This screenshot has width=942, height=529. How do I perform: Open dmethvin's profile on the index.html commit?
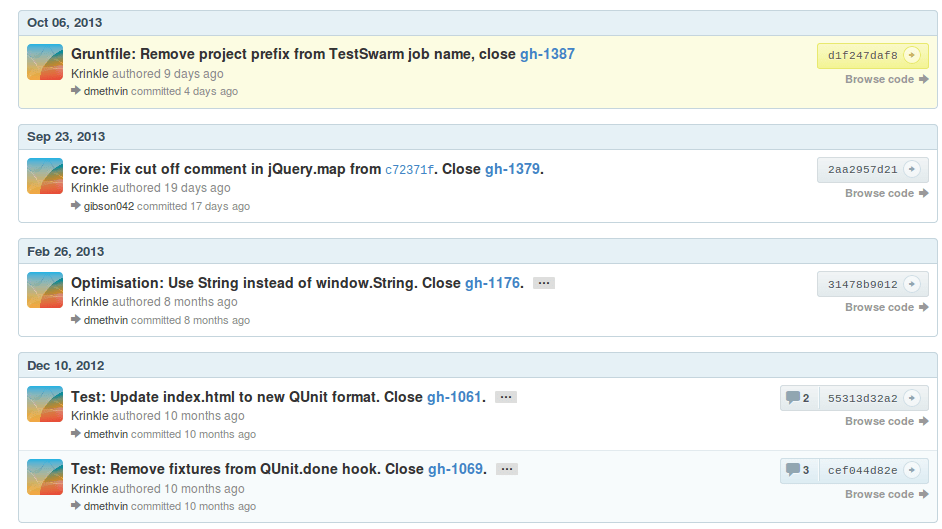[x=106, y=435]
